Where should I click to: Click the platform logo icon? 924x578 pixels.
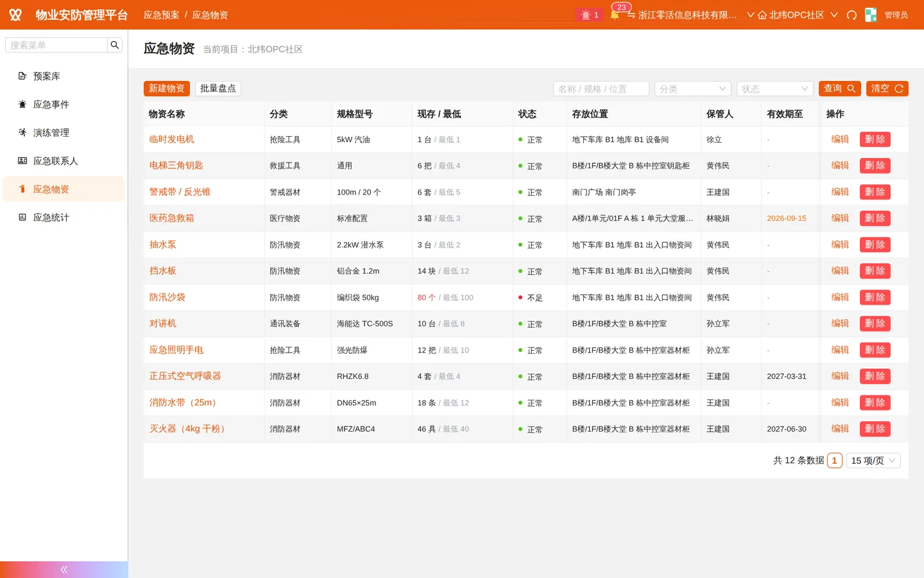[x=15, y=15]
